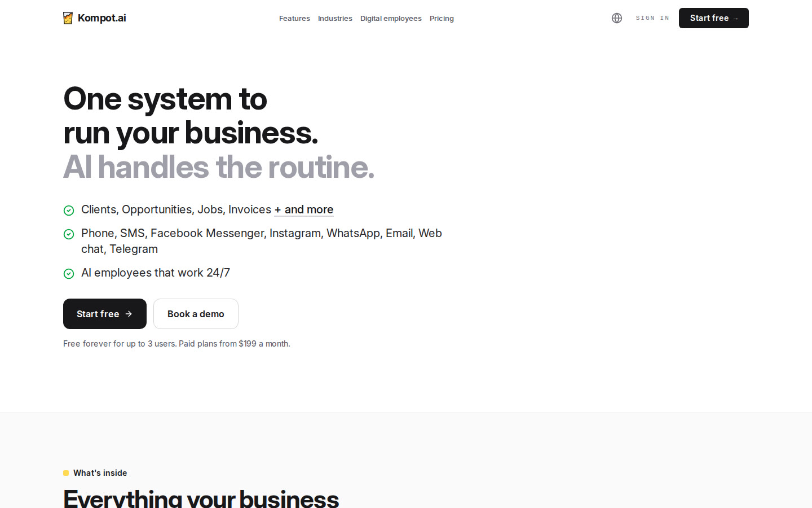The width and height of the screenshot is (812, 508).
Task: Open Digital employees nav item
Action: [391, 19]
